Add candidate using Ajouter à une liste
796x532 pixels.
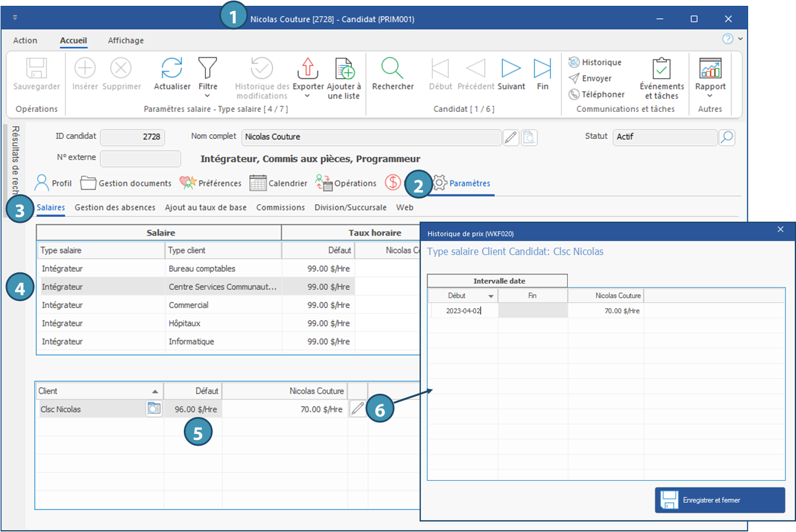click(x=344, y=69)
